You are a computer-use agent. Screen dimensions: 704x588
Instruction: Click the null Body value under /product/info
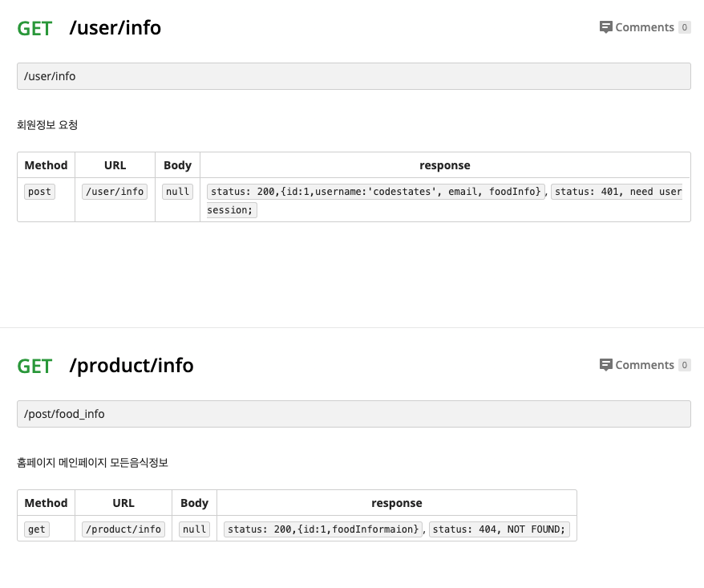194,529
